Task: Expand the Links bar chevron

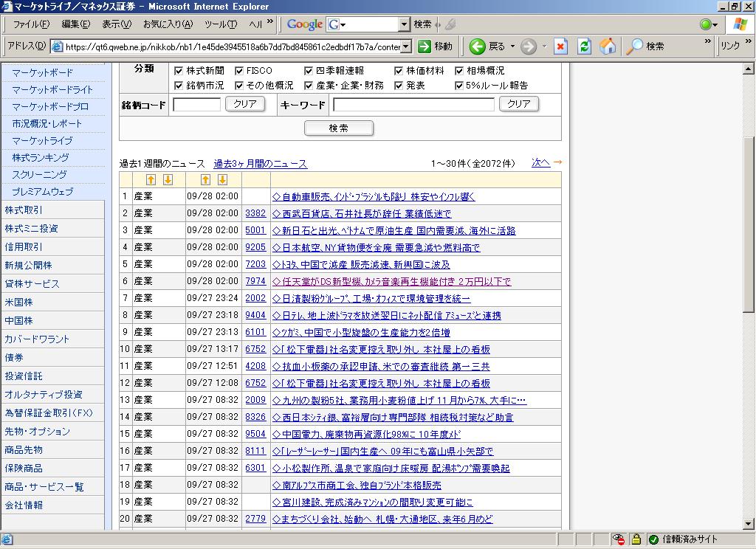Action: pyautogui.click(x=749, y=41)
